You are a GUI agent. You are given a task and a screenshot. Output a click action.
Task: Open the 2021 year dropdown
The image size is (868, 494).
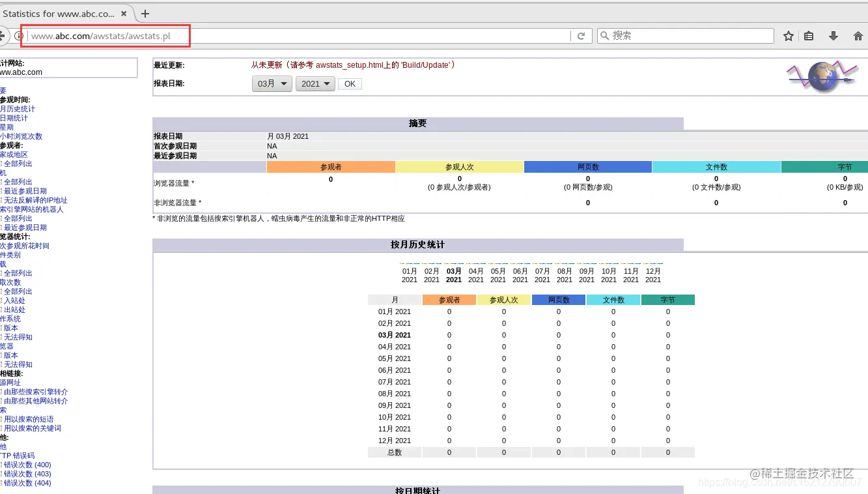point(315,84)
